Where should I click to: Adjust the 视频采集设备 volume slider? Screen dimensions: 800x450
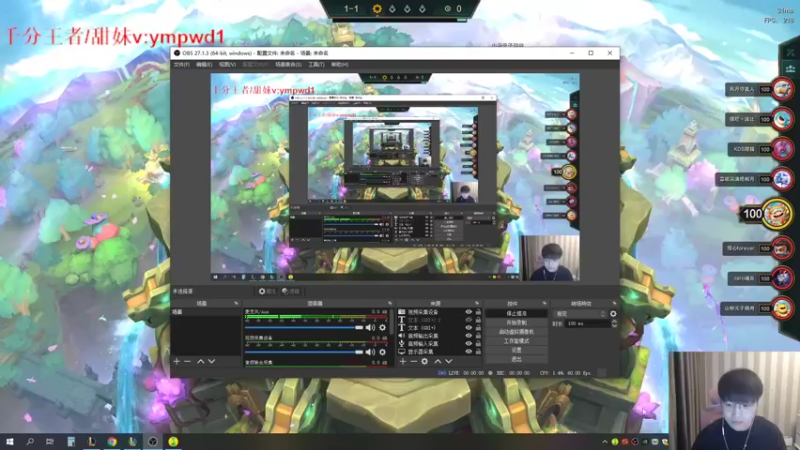304,352
